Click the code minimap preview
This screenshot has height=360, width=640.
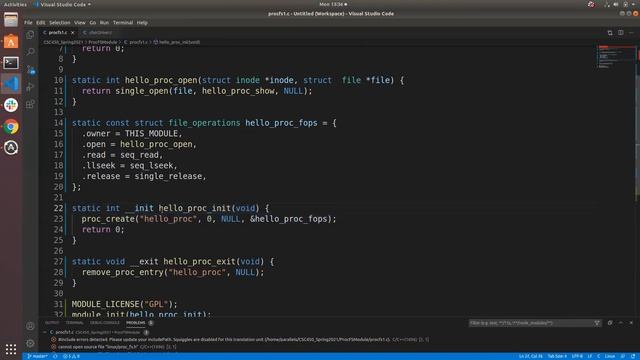tap(616, 57)
